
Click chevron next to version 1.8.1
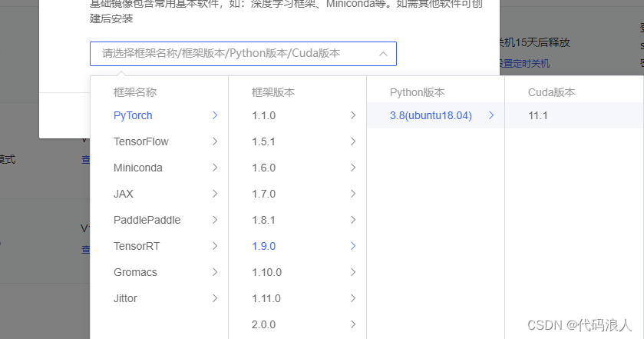[353, 220]
